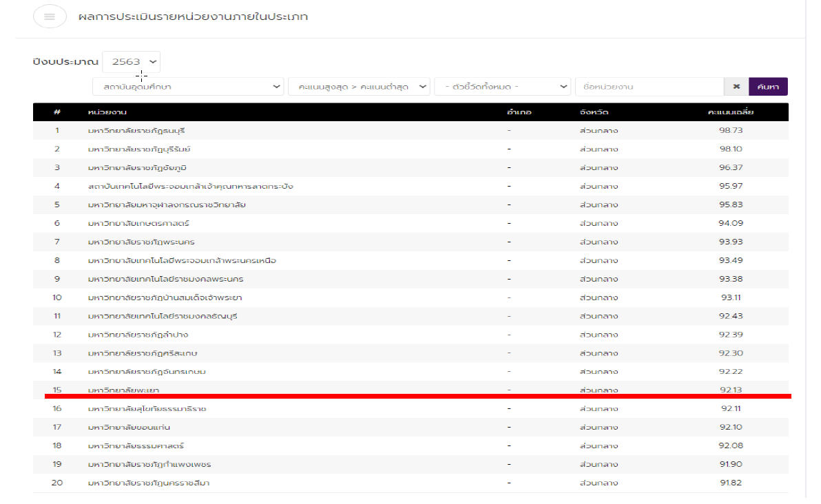The image size is (821, 504).
Task: Click the จังหวัด column header
Action: pyautogui.click(x=594, y=112)
